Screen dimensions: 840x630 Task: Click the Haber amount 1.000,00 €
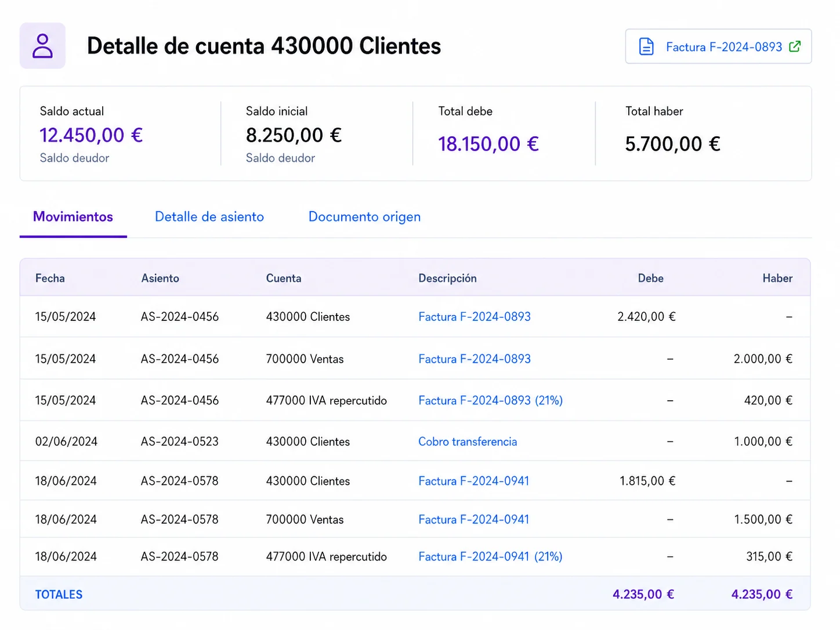click(763, 441)
